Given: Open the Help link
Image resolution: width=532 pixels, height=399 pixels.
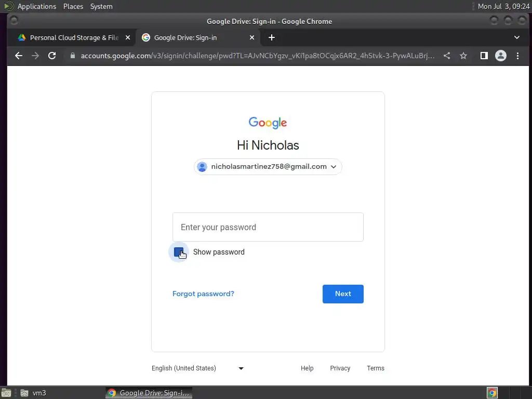Looking at the screenshot, I should (x=307, y=368).
